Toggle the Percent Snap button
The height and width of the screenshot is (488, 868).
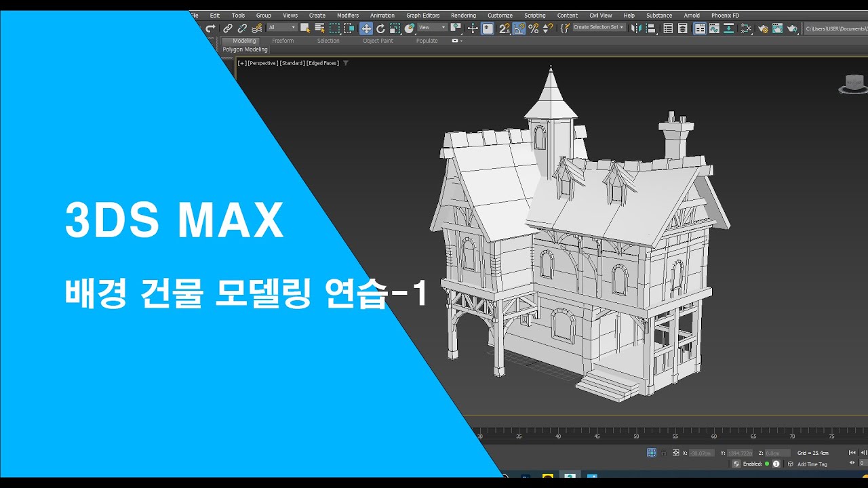pos(534,28)
